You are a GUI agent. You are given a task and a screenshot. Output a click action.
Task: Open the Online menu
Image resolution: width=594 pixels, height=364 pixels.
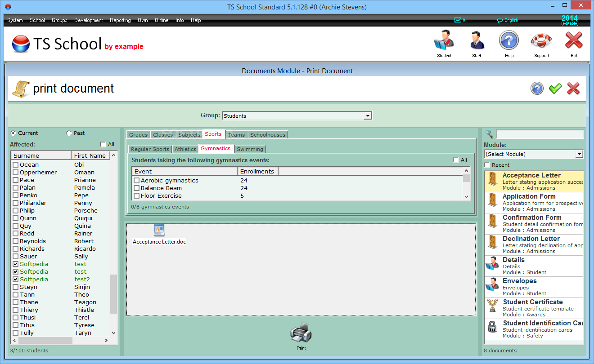(162, 20)
